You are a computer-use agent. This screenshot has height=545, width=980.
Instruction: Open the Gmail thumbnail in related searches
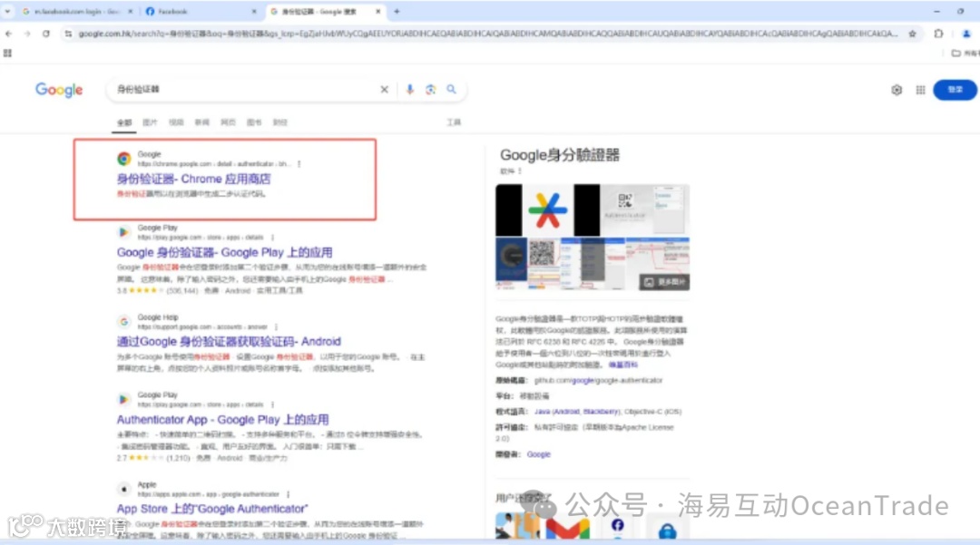pyautogui.click(x=567, y=528)
